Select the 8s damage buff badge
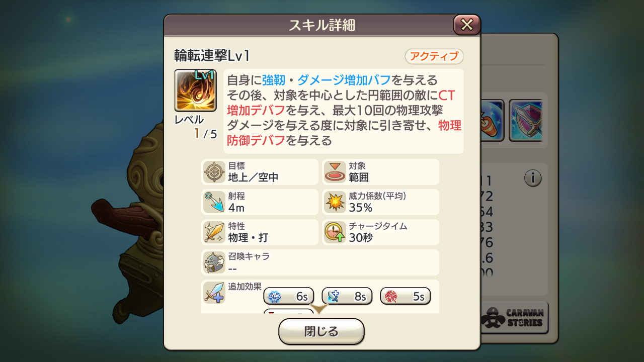Viewport: 644px width, 362px height. 347,297
